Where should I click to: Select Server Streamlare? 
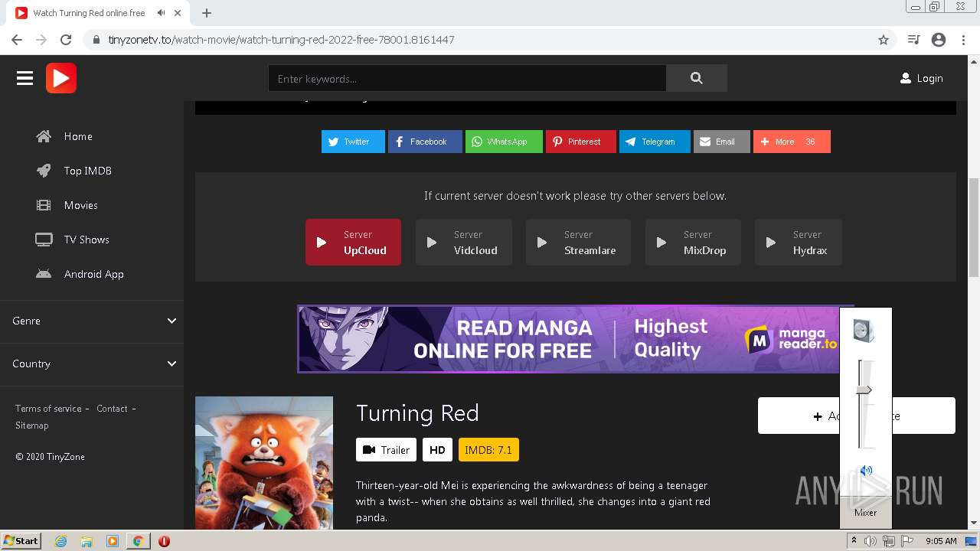click(x=578, y=243)
